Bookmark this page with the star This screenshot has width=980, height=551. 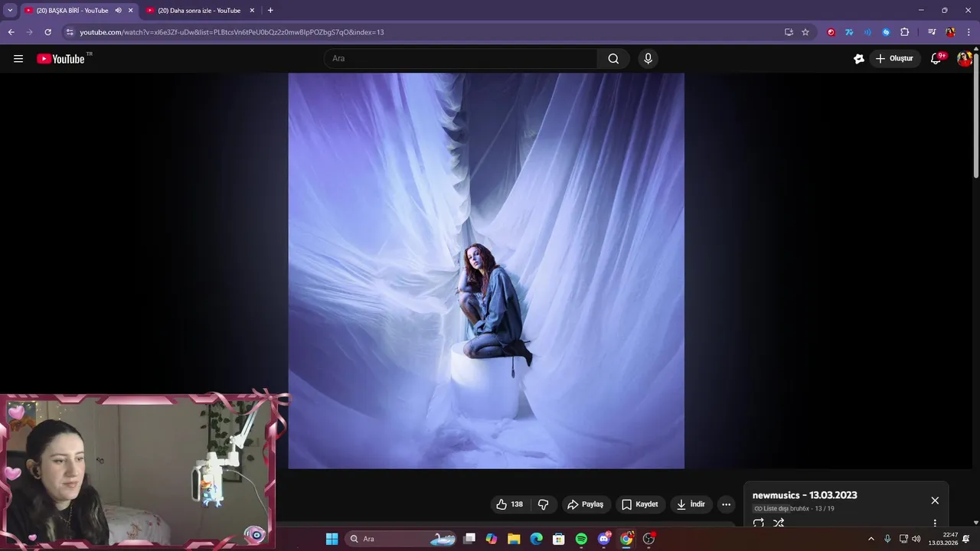tap(805, 32)
